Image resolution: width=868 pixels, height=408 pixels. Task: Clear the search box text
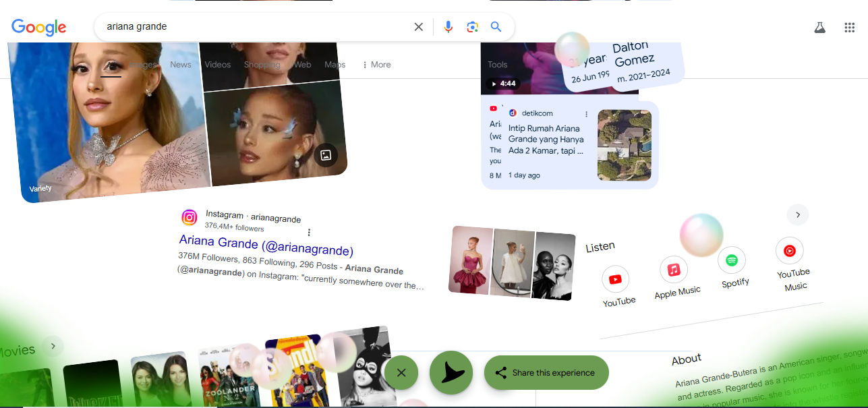(x=419, y=27)
